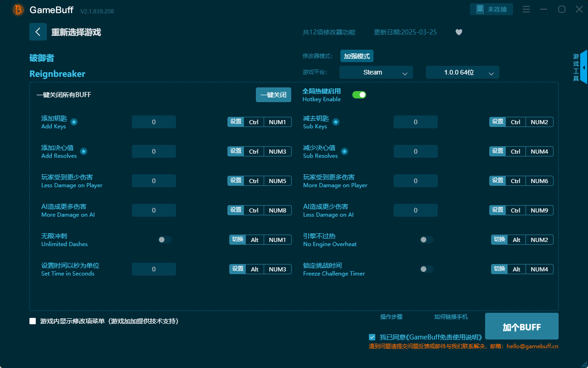Click 设置 button for Less Damage on Player
The image size is (588, 368).
click(236, 181)
